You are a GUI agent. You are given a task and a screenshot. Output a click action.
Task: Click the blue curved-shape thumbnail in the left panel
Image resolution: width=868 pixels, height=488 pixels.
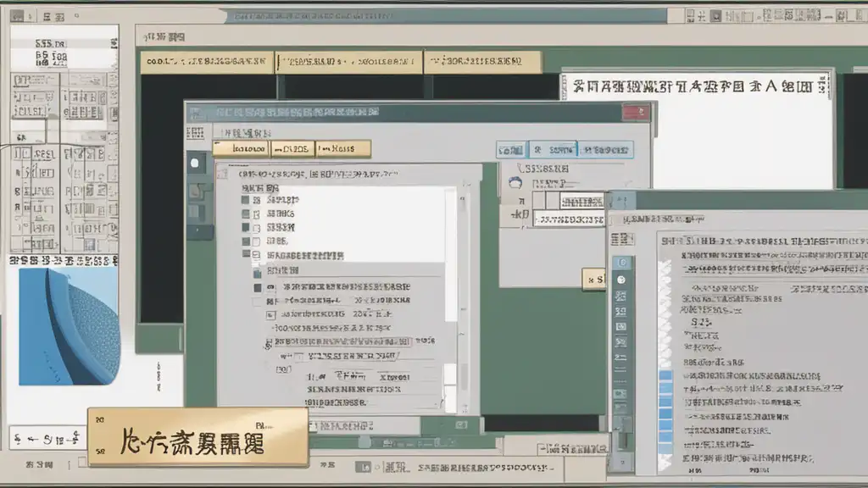(x=69, y=326)
